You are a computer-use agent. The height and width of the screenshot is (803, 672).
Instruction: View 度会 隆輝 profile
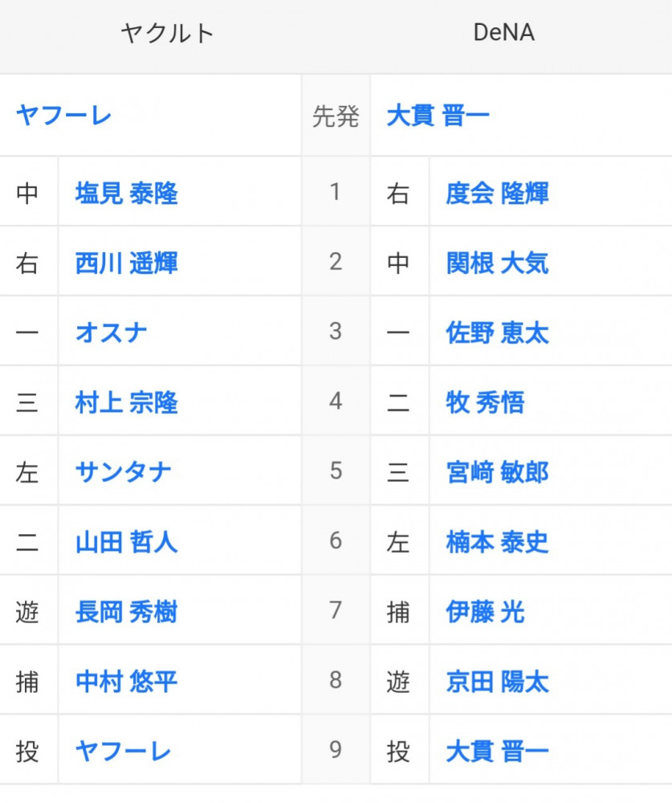click(x=497, y=193)
